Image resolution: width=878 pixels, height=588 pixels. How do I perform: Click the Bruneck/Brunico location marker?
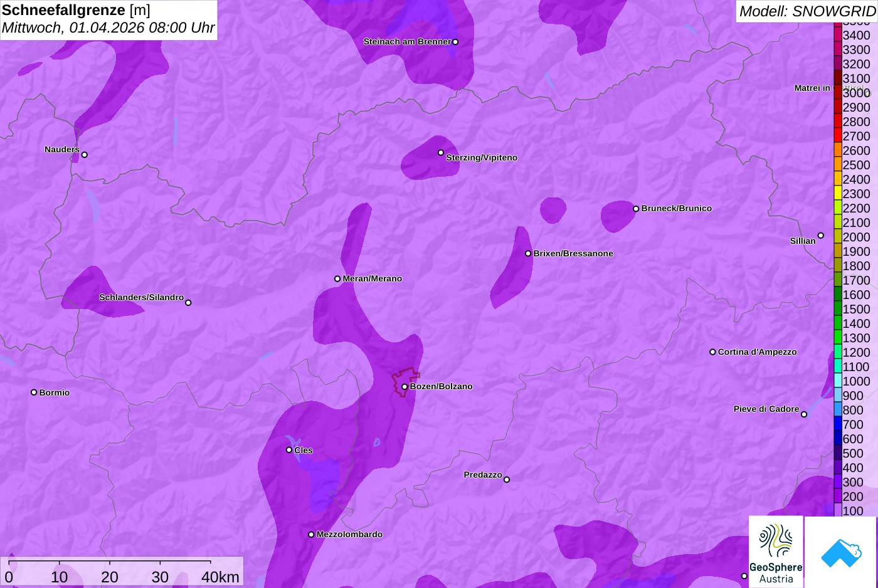click(x=636, y=209)
